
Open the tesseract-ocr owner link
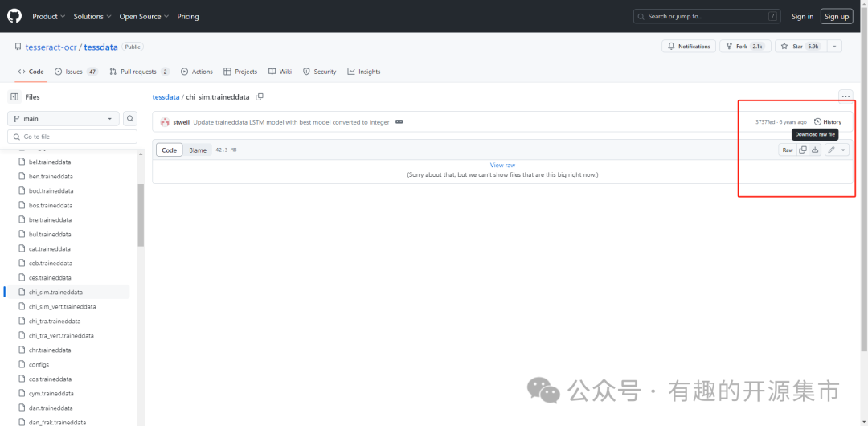point(51,47)
